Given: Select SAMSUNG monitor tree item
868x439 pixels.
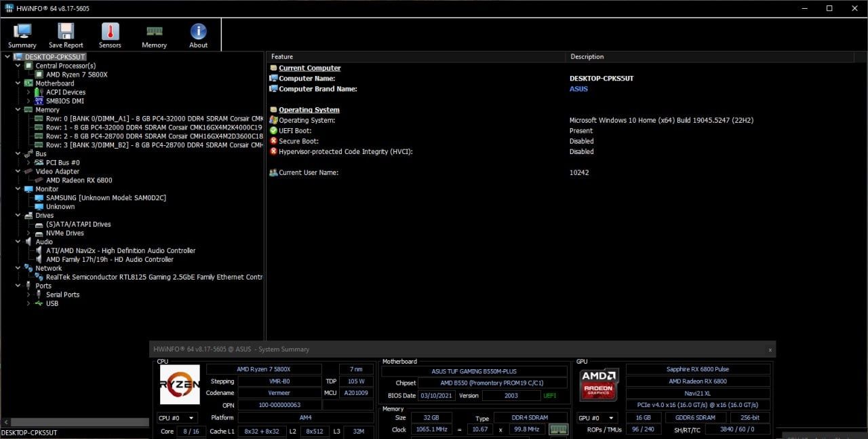Looking at the screenshot, I should pos(106,198).
